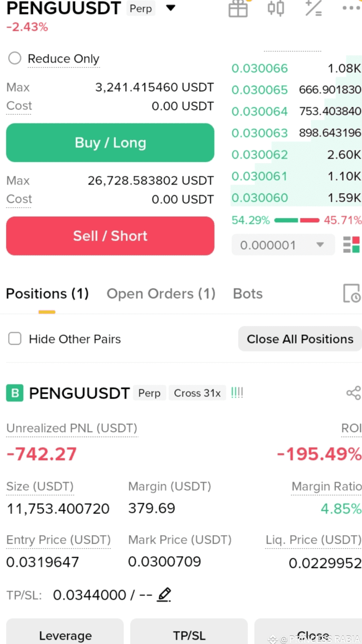This screenshot has height=644, width=362.
Task: Click the buy/sell ratio bar
Action: coord(297,220)
